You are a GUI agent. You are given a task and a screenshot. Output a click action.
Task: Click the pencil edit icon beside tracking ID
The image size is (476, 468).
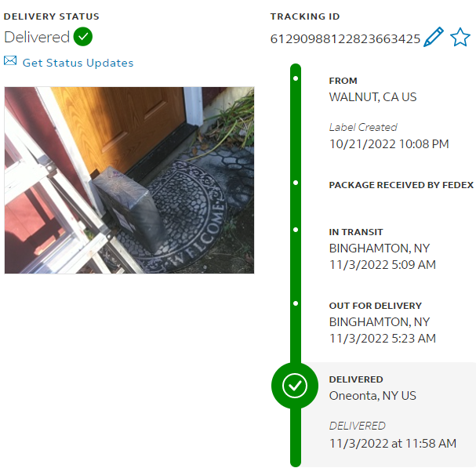(x=434, y=37)
